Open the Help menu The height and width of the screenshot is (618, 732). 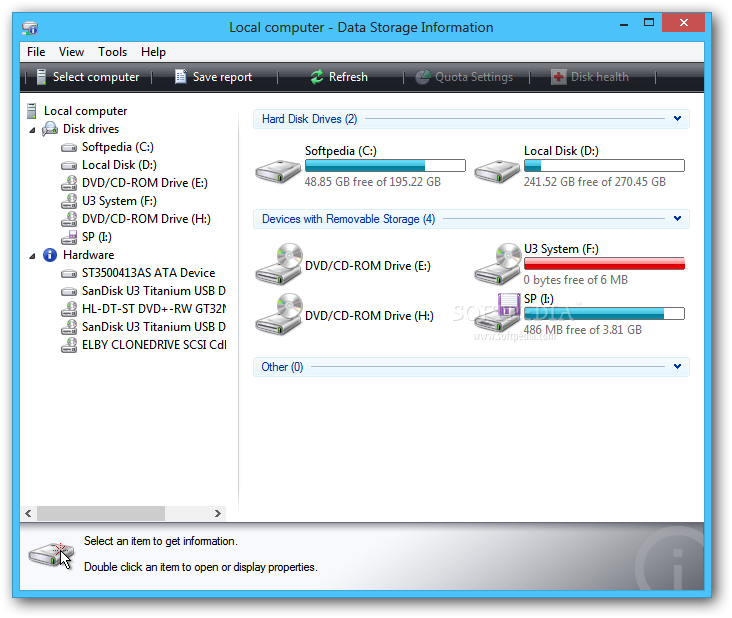click(x=153, y=52)
